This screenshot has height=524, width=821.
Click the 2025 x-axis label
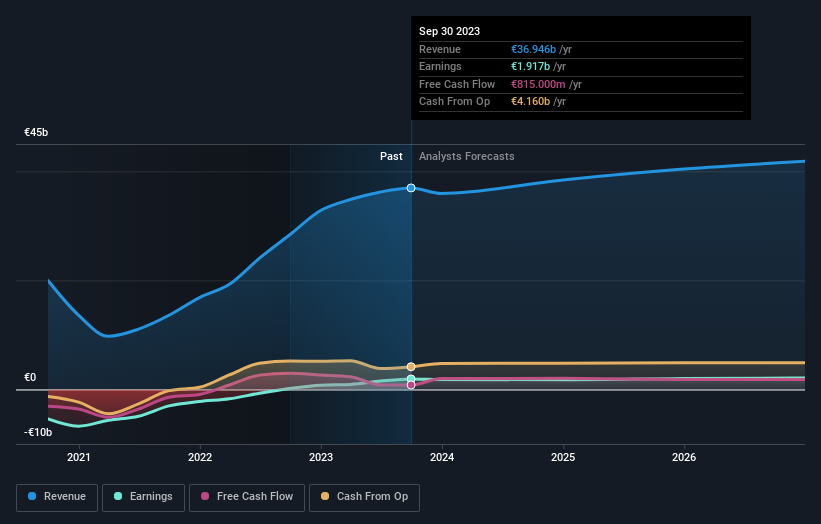click(x=563, y=458)
